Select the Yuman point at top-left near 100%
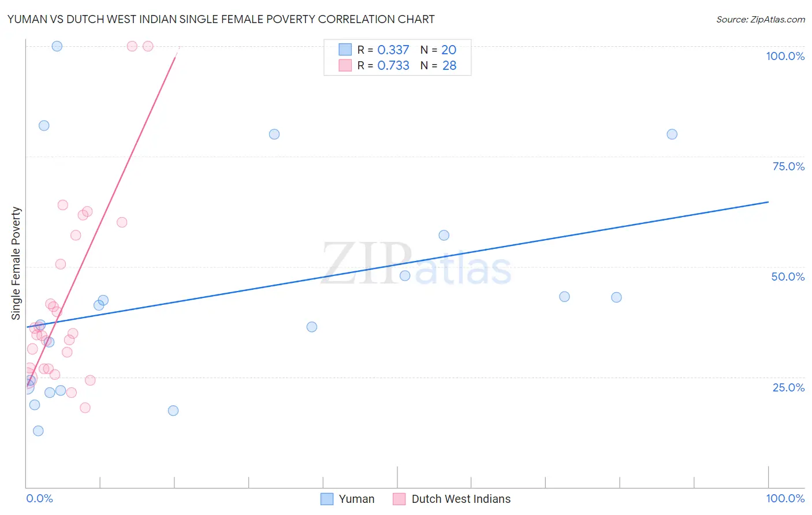This screenshot has height=515, width=812. click(57, 46)
